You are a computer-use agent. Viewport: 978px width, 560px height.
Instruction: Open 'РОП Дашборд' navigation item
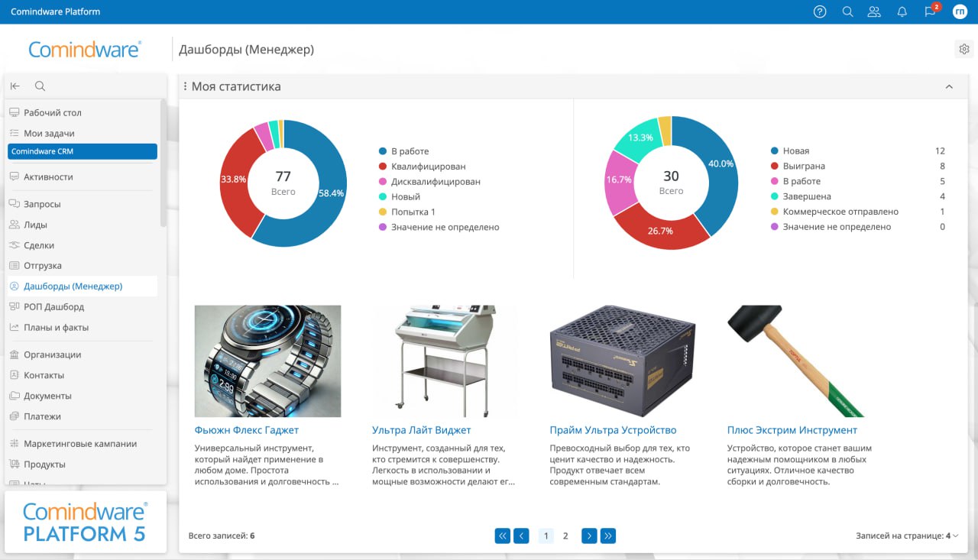tap(53, 306)
